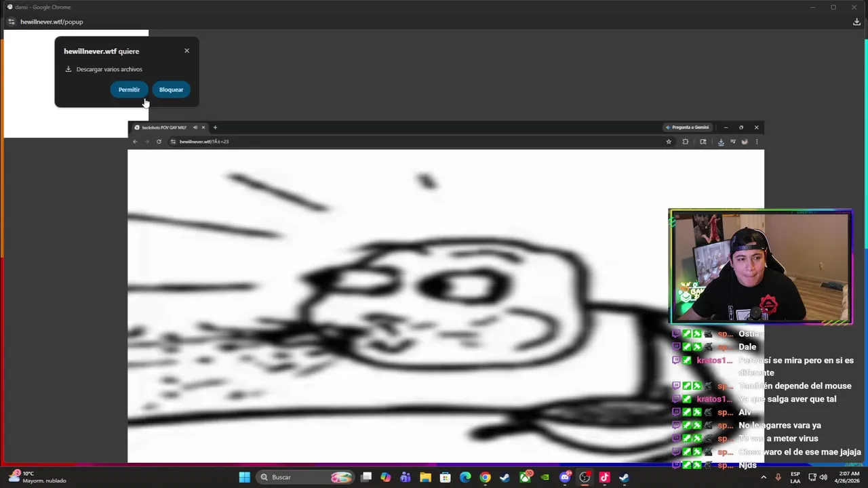Open a new tab with the plus button
This screenshot has width=868, height=488.
pos(215,127)
